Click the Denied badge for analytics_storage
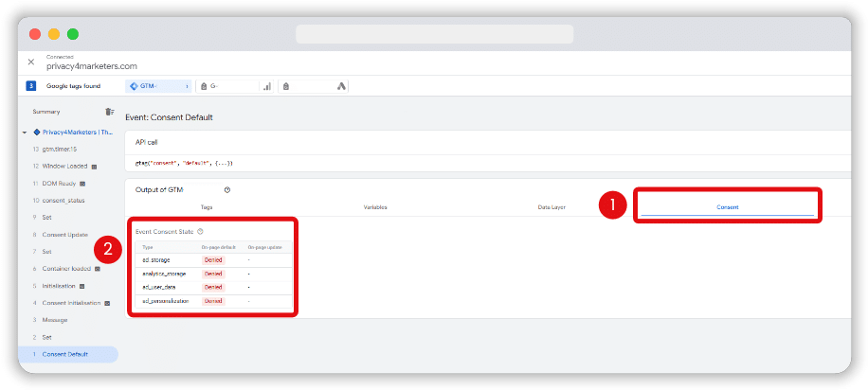The height and width of the screenshot is (390, 868). click(x=213, y=274)
